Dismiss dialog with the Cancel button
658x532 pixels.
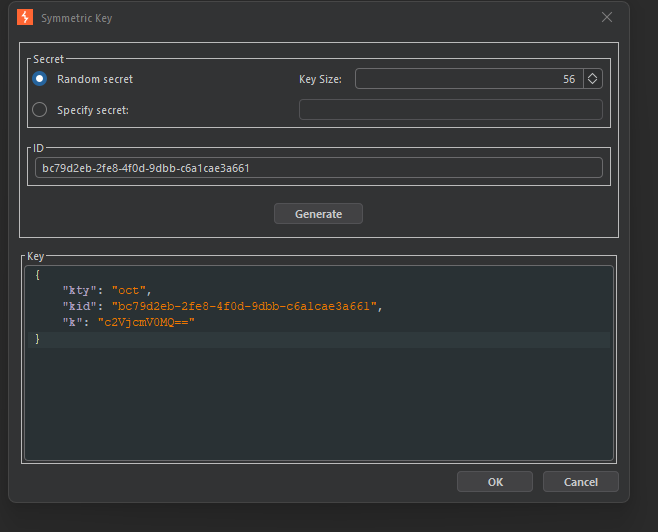(581, 482)
